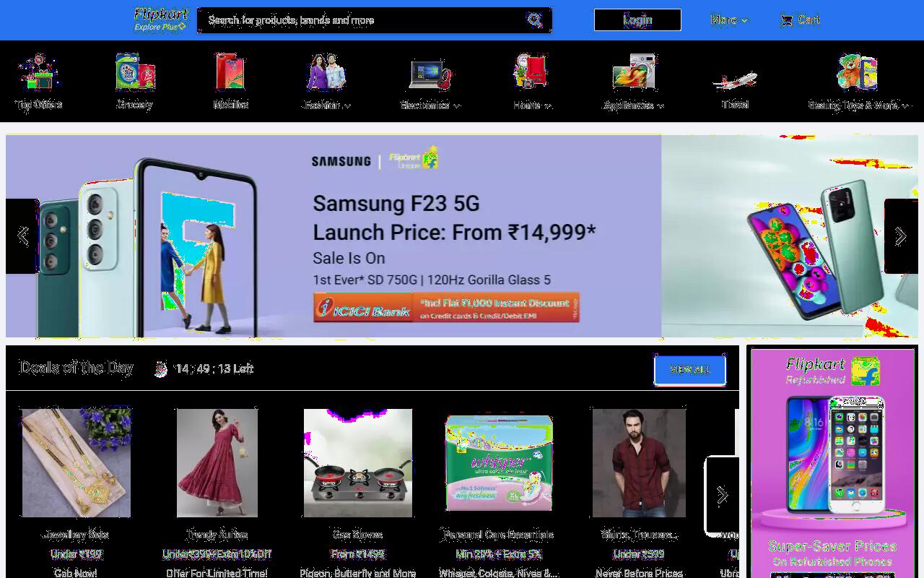Image resolution: width=924 pixels, height=578 pixels.
Task: Expand the Appliances menu arrow
Action: (x=660, y=105)
